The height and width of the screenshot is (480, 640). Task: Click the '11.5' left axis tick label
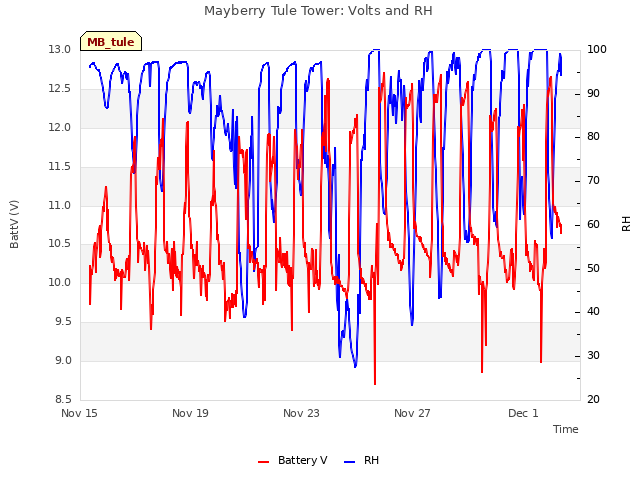tap(60, 167)
